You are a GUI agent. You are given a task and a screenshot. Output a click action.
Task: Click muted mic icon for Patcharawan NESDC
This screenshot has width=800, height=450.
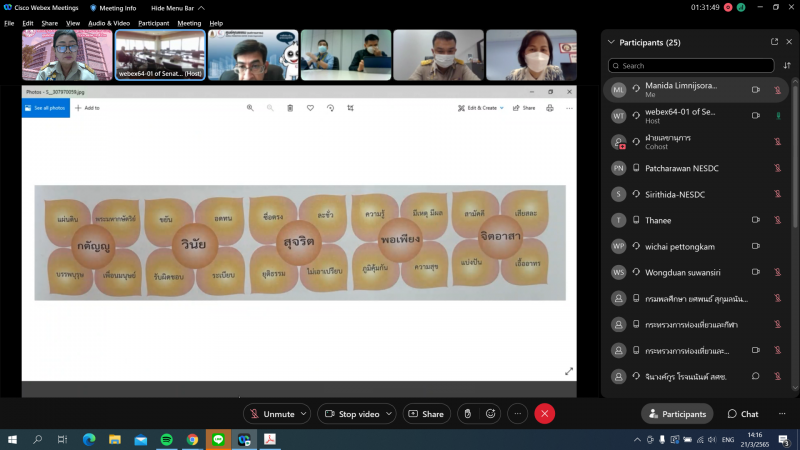point(778,168)
